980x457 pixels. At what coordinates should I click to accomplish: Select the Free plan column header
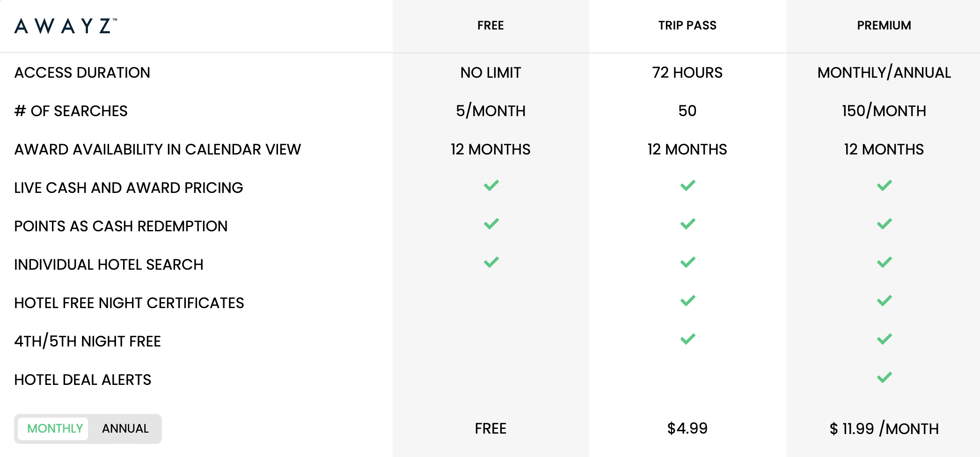tap(490, 25)
